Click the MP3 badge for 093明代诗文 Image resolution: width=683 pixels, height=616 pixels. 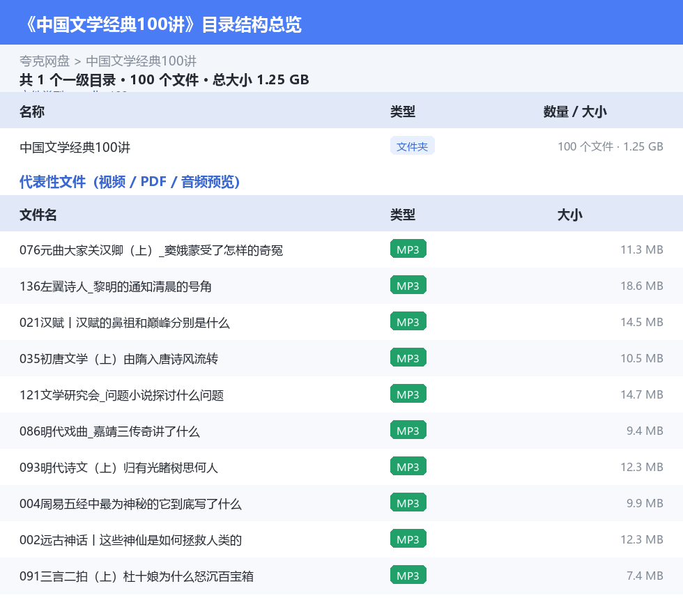point(408,466)
